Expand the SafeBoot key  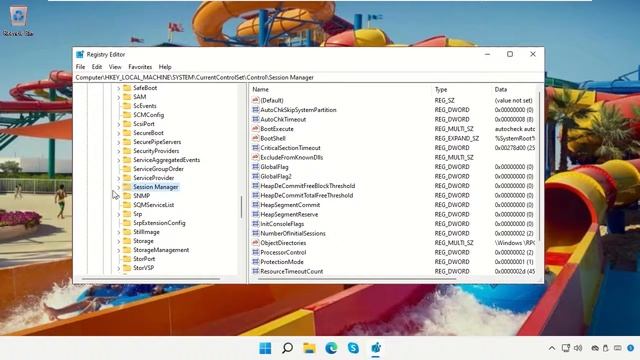[119, 88]
